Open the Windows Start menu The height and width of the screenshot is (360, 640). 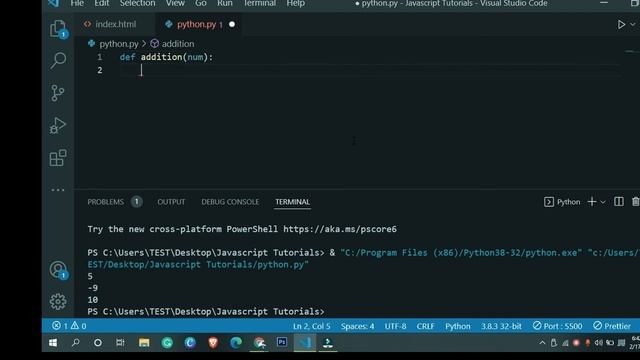pos(53,343)
